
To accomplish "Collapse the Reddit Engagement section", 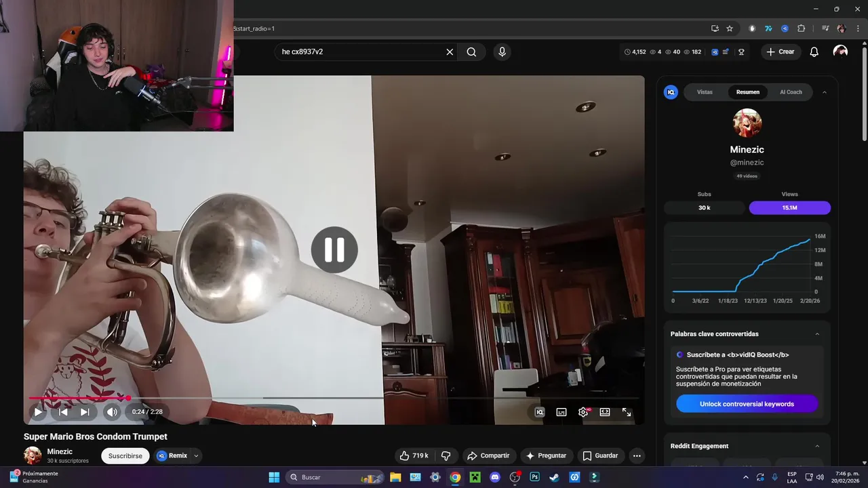I will (817, 446).
